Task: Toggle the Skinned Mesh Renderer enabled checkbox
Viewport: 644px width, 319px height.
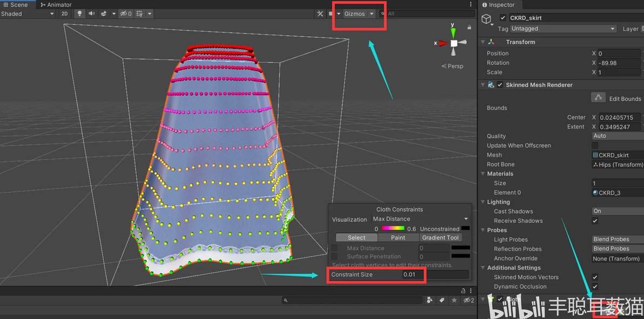Action: click(x=500, y=85)
